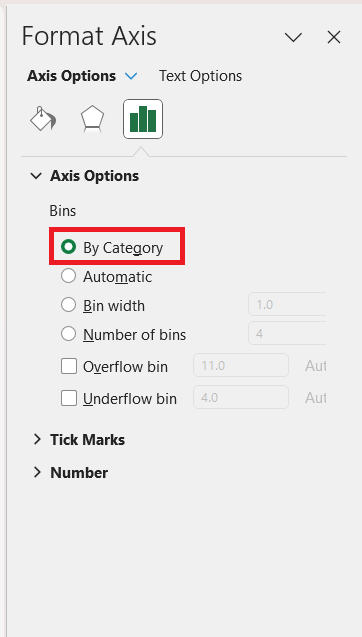Collapse the Axis Options section
Screen dimensions: 362x637
(x=37, y=176)
